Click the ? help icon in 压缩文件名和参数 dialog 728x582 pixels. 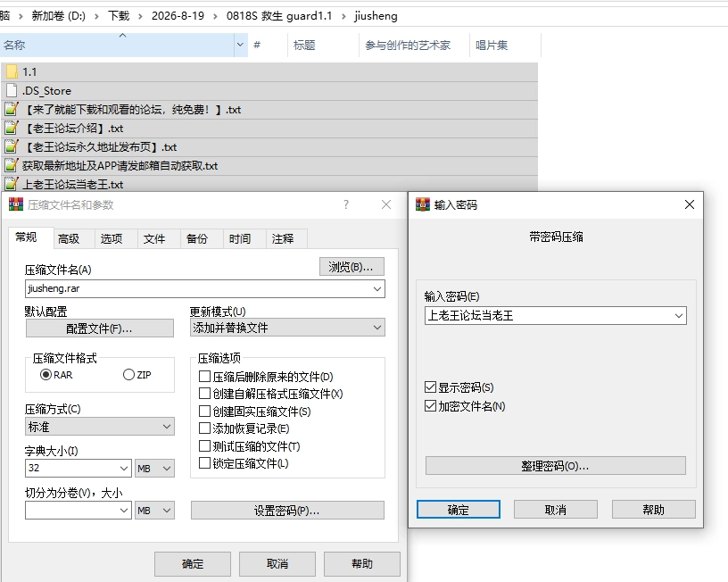click(x=346, y=204)
